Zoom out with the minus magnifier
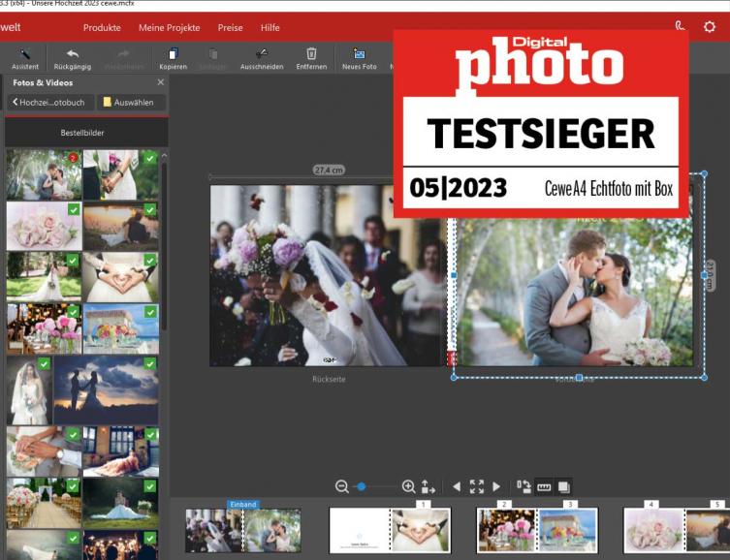 coord(341,486)
